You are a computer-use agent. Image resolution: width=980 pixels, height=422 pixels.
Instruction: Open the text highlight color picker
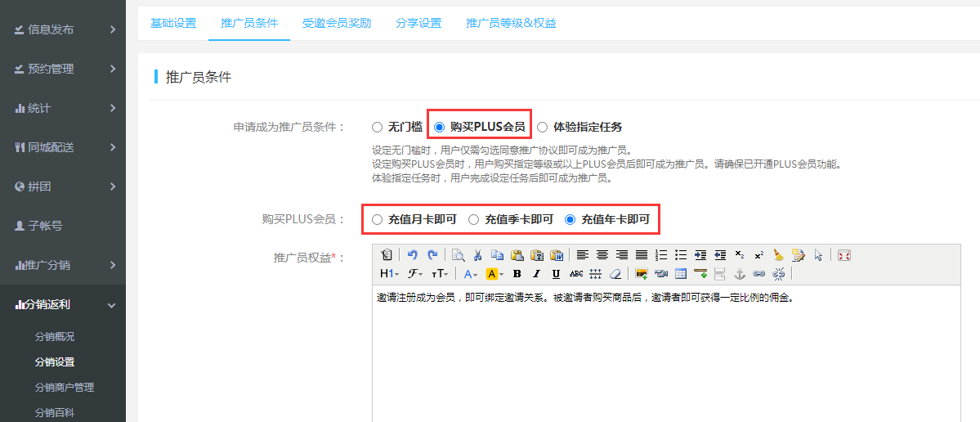click(494, 274)
